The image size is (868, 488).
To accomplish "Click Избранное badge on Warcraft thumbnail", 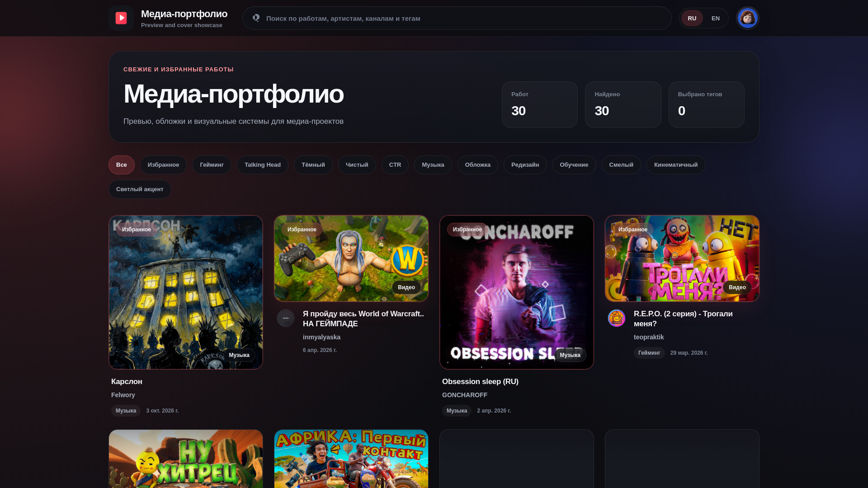I will [x=302, y=230].
